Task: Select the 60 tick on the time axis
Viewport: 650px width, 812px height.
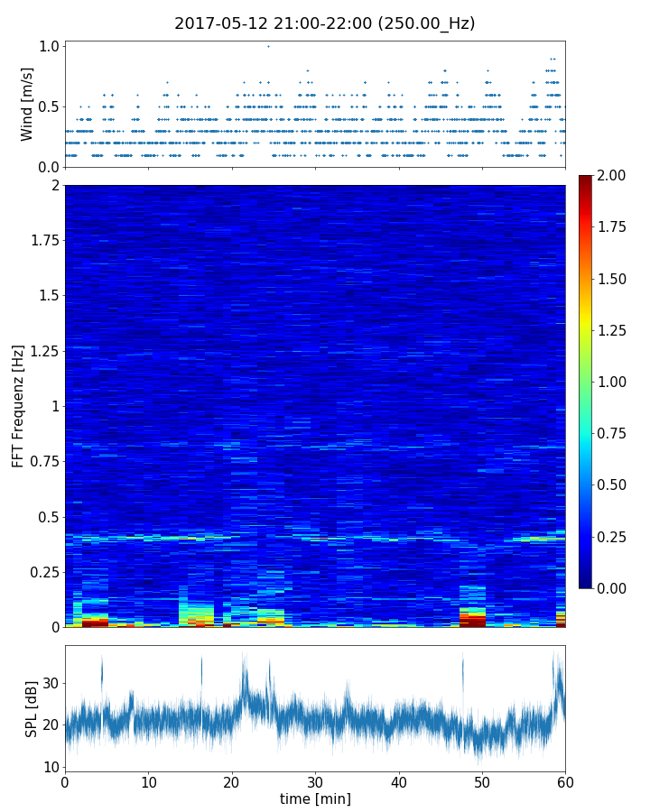Action: pyautogui.click(x=565, y=781)
